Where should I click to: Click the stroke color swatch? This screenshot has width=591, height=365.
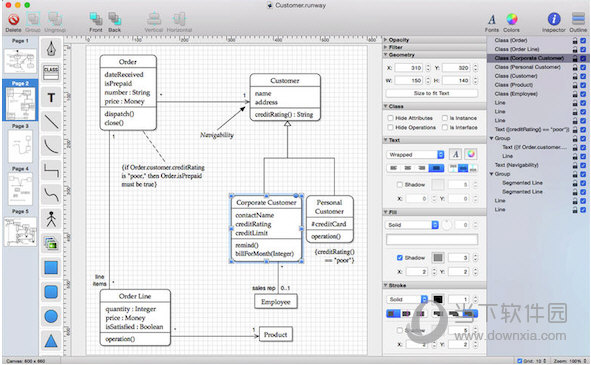click(x=438, y=299)
